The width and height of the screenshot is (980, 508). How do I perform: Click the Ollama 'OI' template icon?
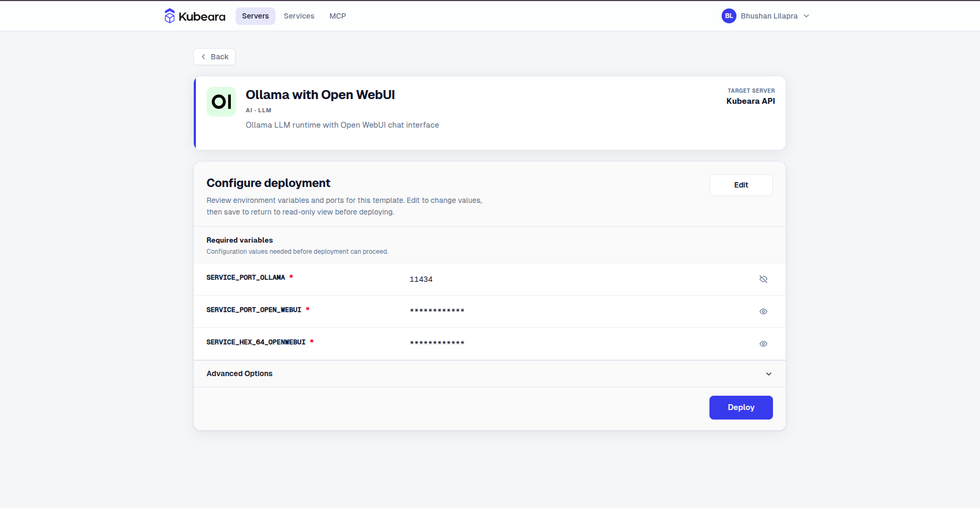click(221, 102)
